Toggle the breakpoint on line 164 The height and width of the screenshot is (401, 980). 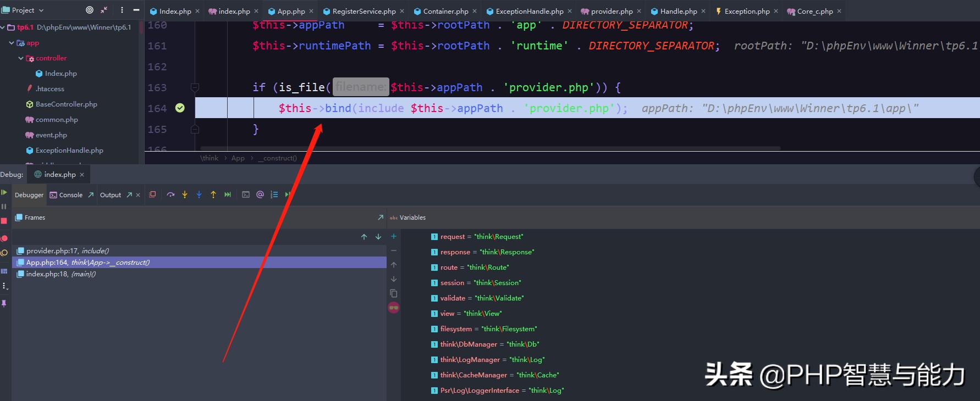click(x=180, y=108)
